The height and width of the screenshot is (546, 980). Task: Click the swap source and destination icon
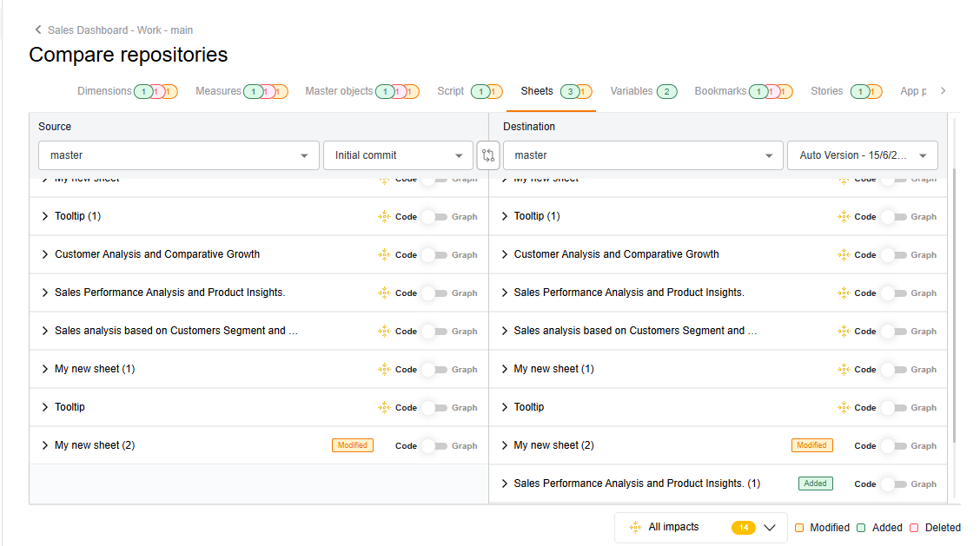pyautogui.click(x=488, y=155)
